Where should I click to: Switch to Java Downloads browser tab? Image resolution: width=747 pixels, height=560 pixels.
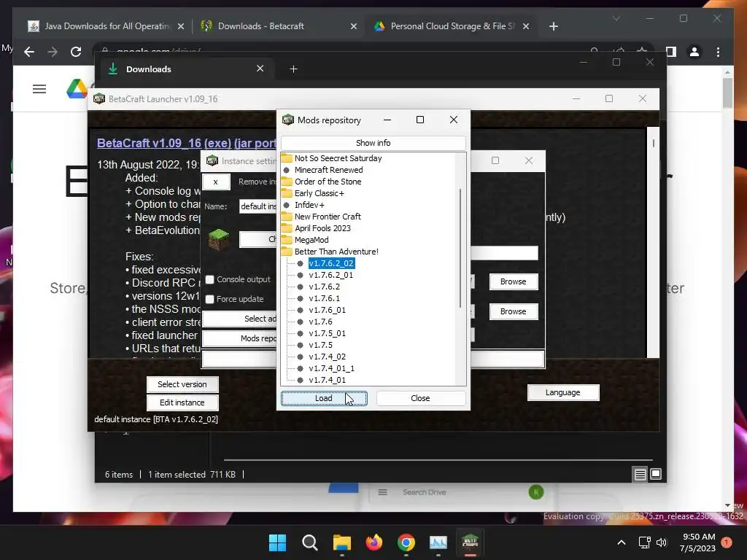click(x=107, y=26)
